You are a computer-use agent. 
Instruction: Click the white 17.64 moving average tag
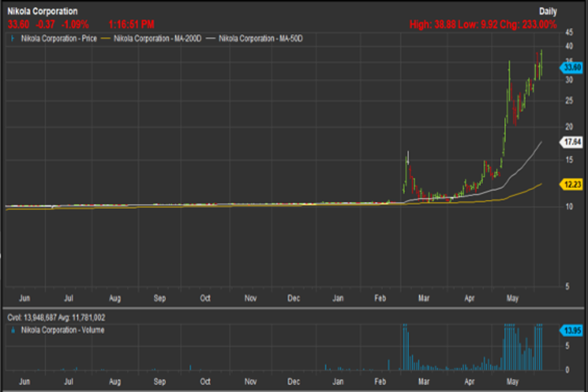click(x=571, y=143)
